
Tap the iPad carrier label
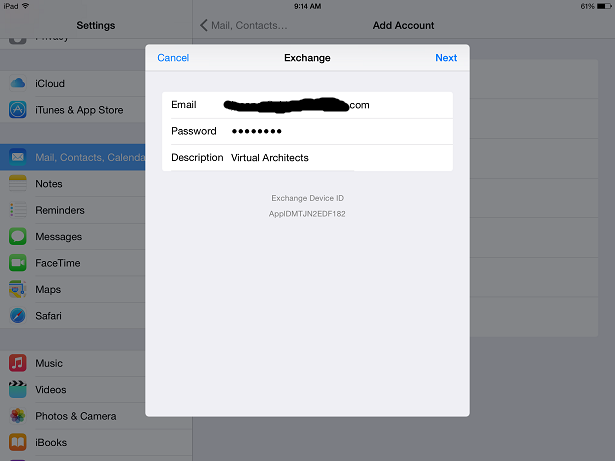(x=11, y=6)
